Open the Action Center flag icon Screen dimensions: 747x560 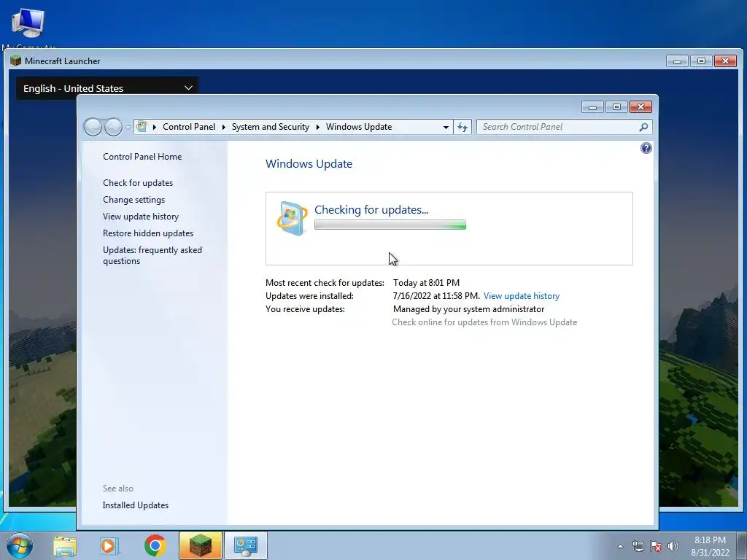[x=656, y=546]
